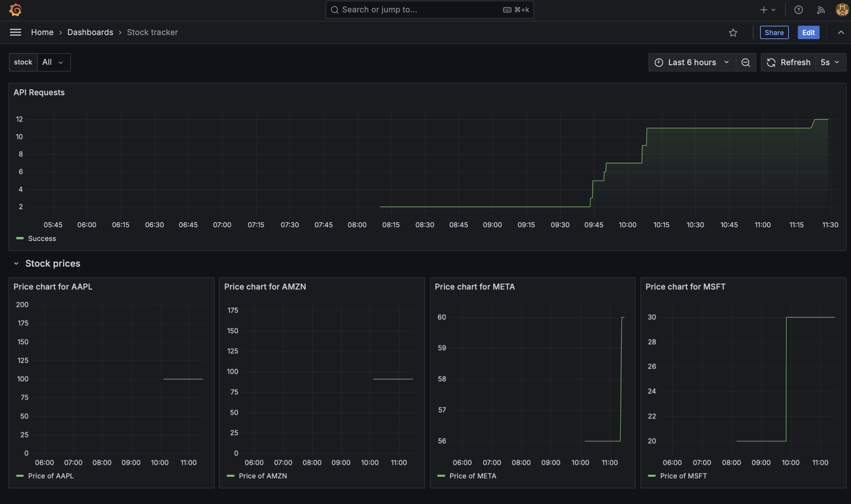
Task: Go to Home breadcrumb
Action: (42, 32)
